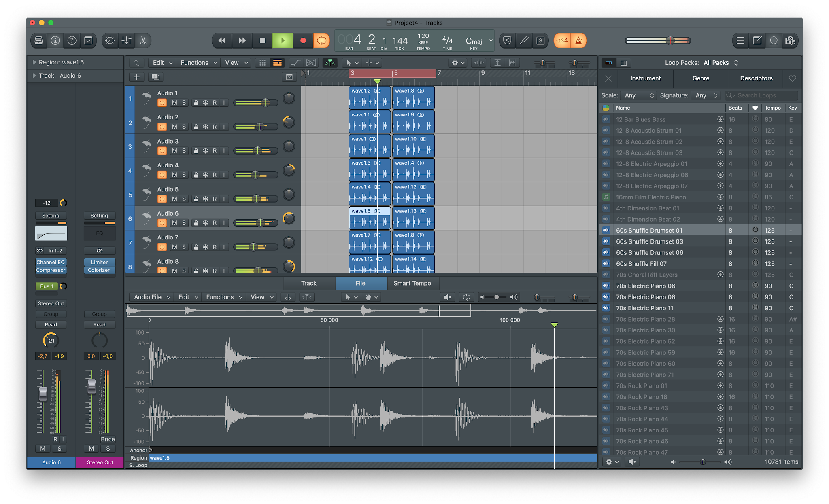829x504 pixels.
Task: Select the Genre tab in loop browser
Action: [701, 78]
